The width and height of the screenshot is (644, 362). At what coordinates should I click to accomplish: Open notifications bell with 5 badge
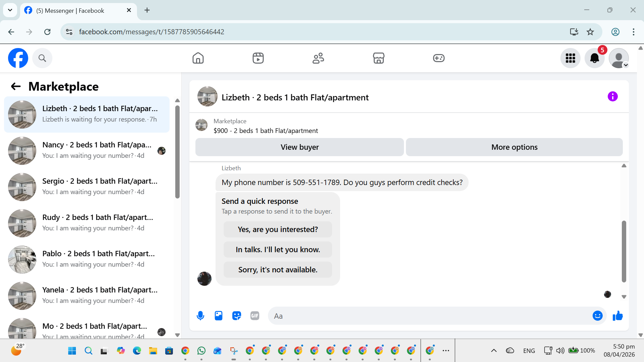point(595,58)
